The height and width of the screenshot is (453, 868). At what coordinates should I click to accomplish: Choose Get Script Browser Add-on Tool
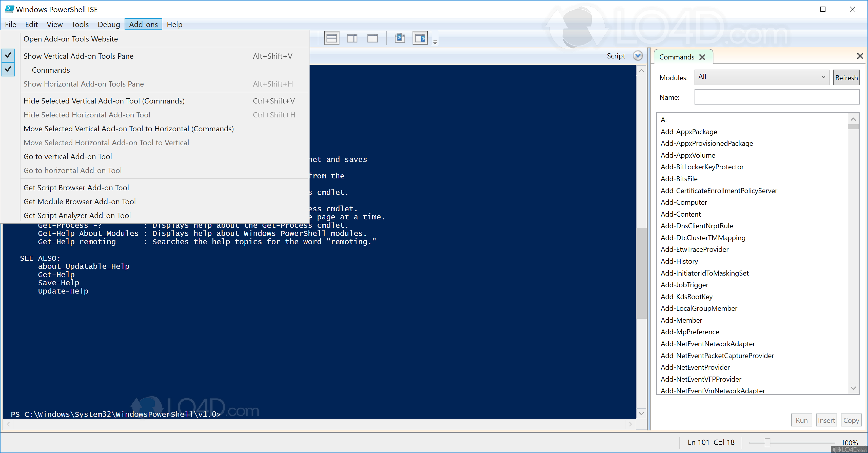click(x=165, y=188)
